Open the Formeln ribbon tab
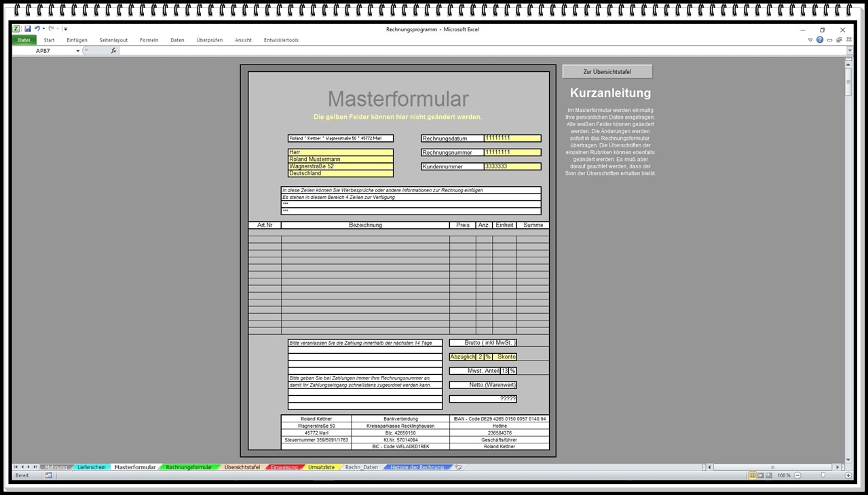Viewport: 868px width, 495px height. (149, 40)
